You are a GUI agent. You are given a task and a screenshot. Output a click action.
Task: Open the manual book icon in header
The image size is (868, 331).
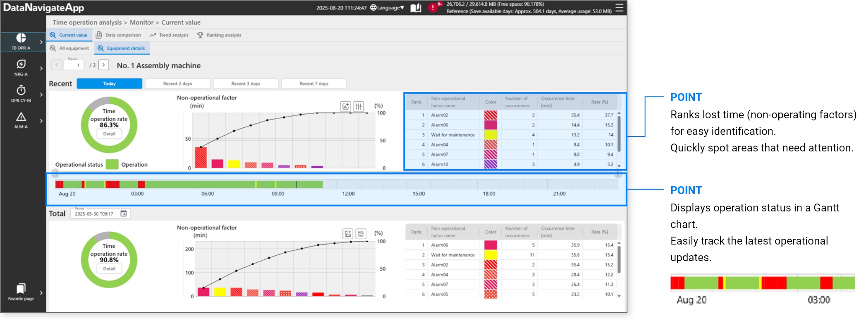[x=416, y=8]
